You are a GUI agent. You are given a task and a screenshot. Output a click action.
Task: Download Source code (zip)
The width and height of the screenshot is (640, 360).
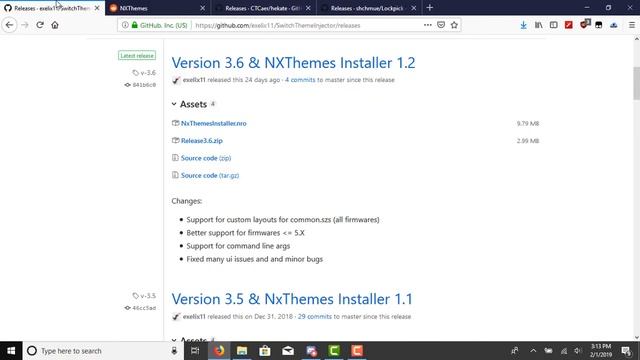[x=206, y=158]
